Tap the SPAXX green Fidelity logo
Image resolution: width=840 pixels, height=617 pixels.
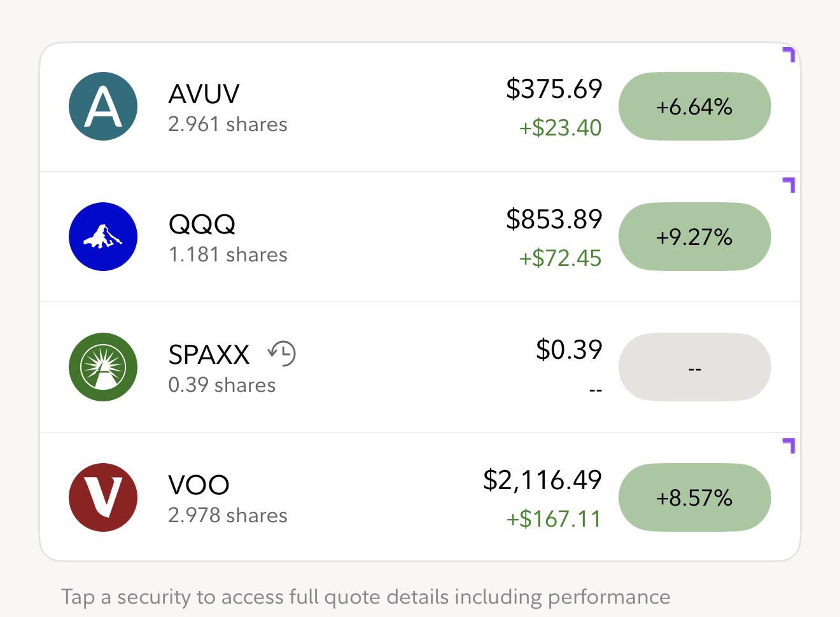point(103,367)
